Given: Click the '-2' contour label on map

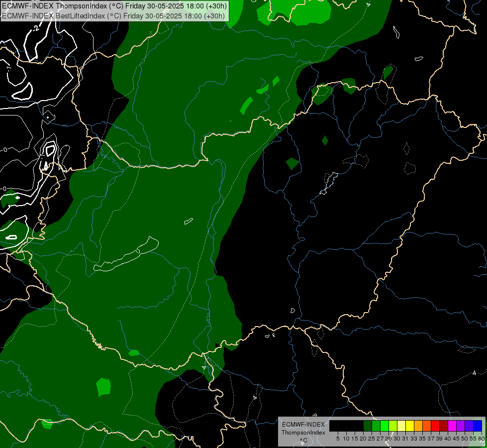Looking at the screenshot, I should [x=36, y=28].
